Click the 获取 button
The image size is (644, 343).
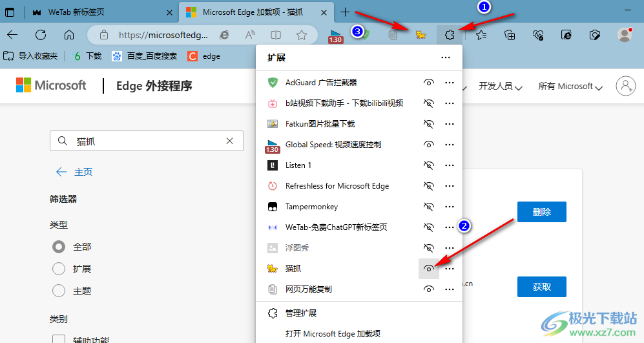pos(542,287)
